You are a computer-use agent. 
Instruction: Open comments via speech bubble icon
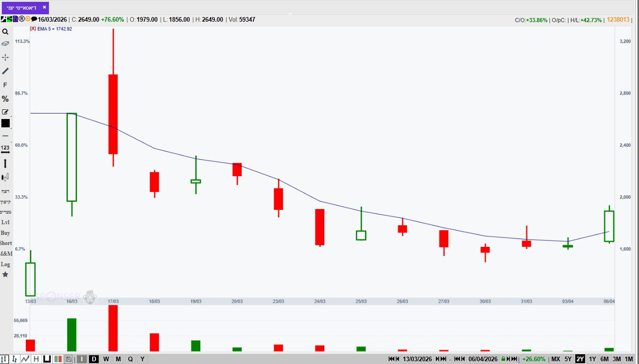(x=34, y=19)
